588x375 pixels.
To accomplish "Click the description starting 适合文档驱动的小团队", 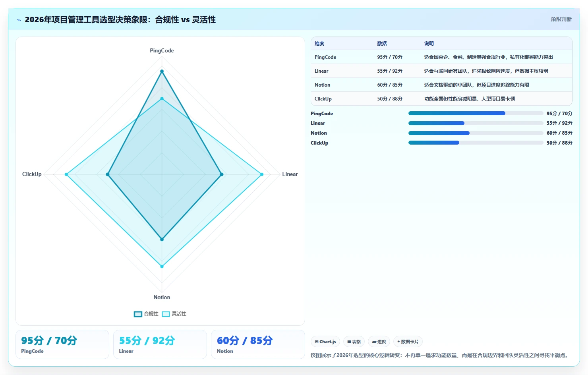I will pyautogui.click(x=476, y=85).
